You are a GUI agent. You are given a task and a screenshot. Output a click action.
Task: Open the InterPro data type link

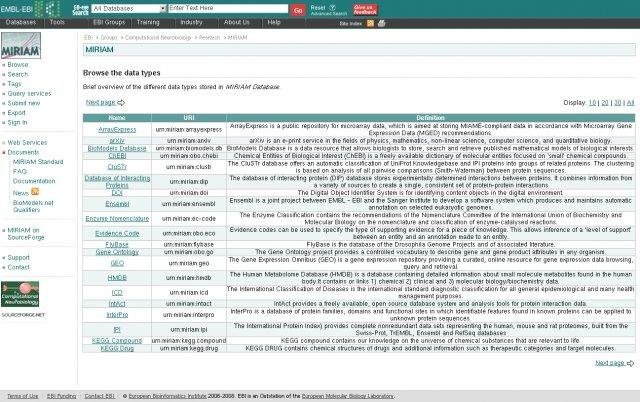click(117, 315)
